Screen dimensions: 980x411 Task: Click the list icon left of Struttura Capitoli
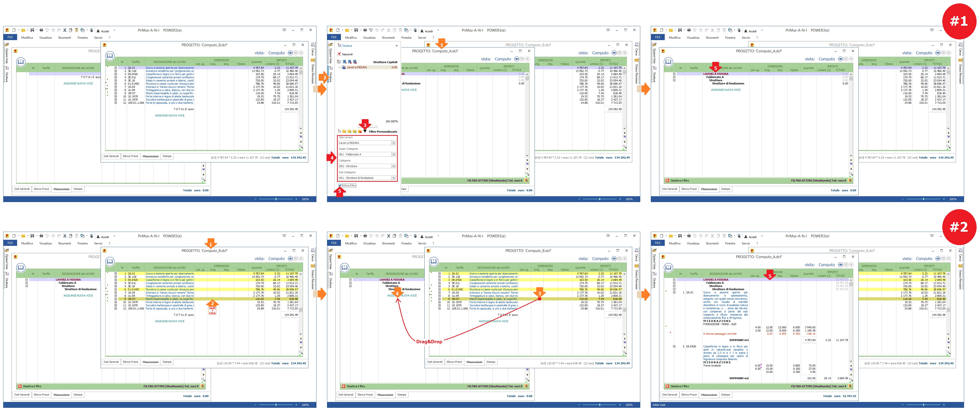339,62
